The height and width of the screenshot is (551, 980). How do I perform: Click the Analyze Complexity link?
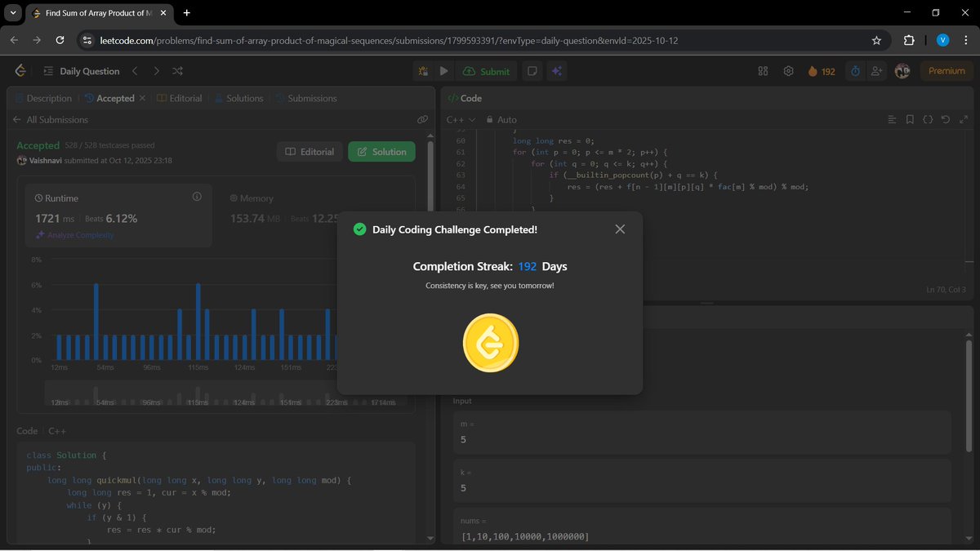[74, 235]
